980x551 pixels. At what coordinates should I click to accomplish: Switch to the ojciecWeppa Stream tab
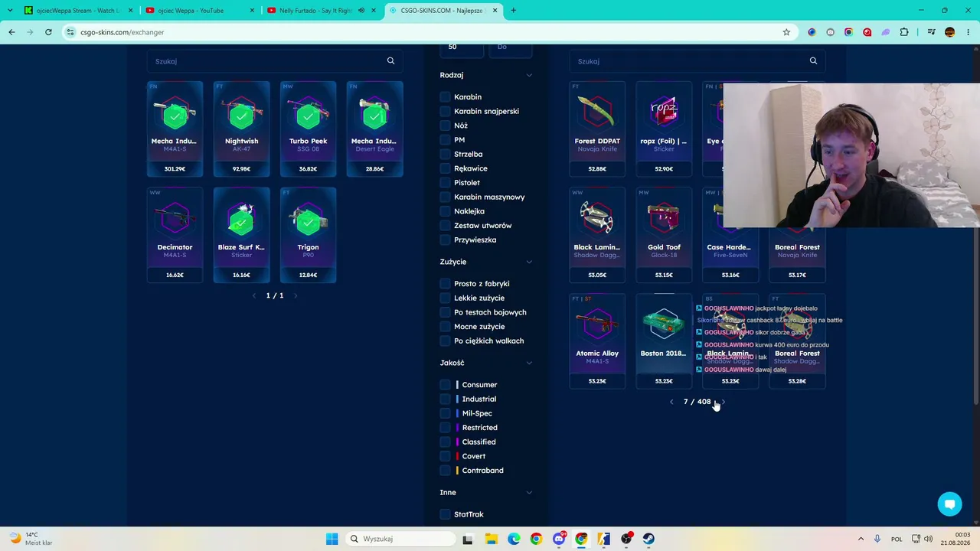tap(77, 11)
